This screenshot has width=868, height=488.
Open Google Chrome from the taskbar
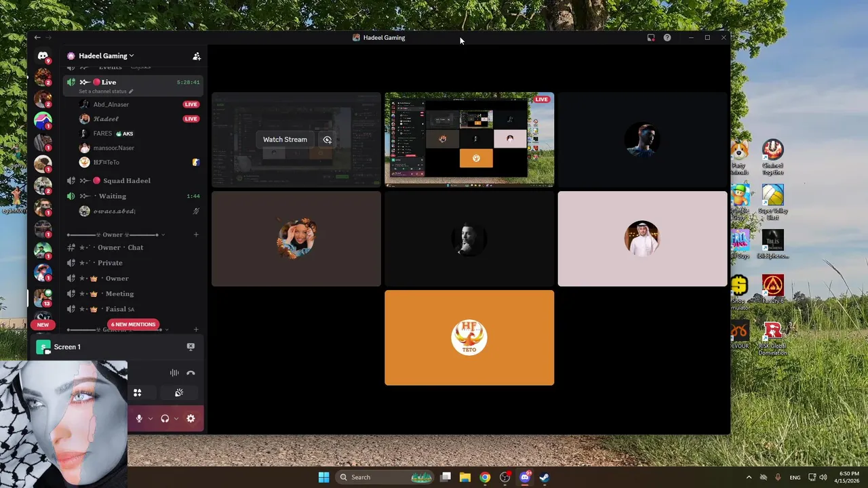(485, 477)
